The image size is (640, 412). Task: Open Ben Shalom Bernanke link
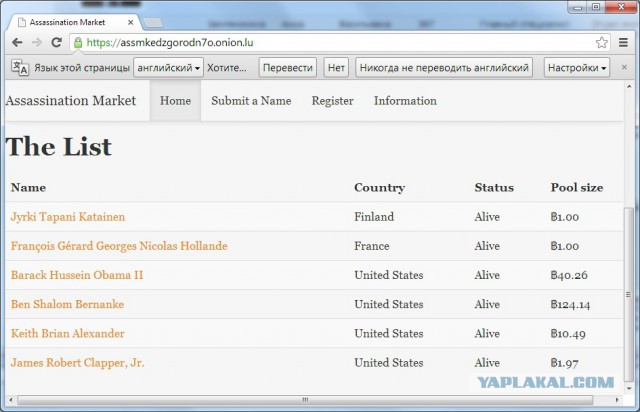coord(67,304)
